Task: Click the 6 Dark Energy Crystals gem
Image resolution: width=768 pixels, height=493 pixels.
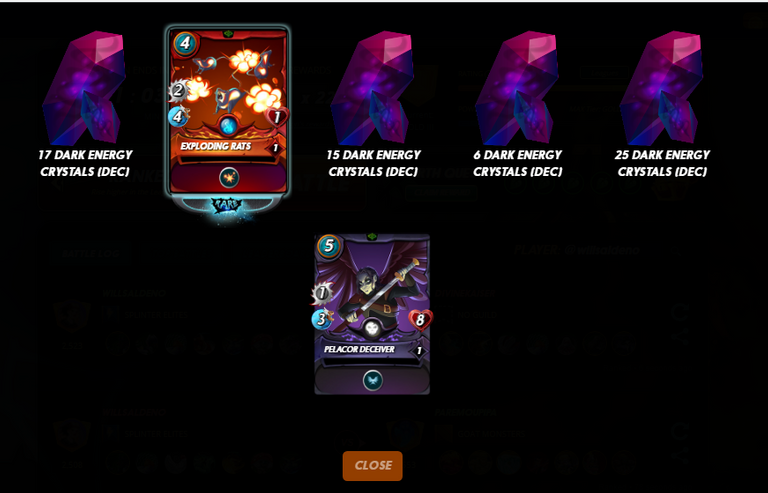Action: coord(517,88)
